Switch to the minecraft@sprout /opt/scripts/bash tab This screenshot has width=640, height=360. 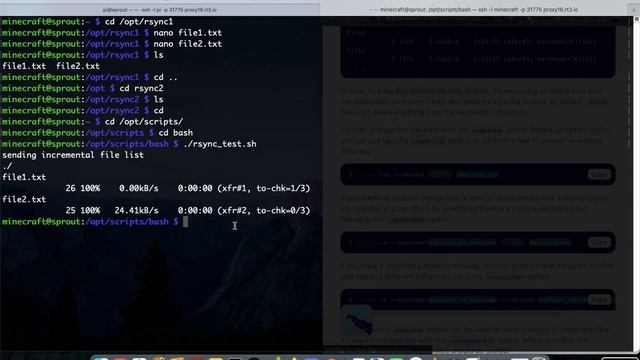473,9
